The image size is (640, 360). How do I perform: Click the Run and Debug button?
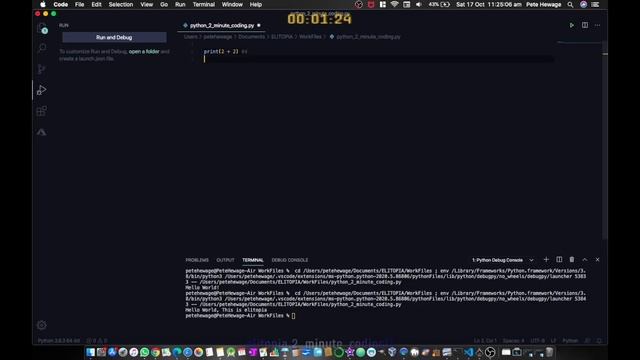114,37
